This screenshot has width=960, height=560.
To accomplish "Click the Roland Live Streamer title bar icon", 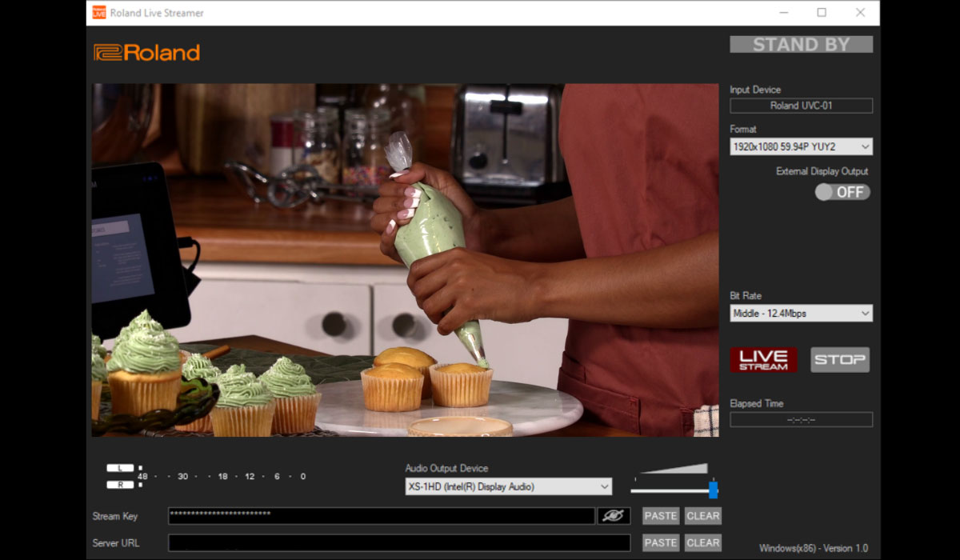I will click(x=99, y=13).
